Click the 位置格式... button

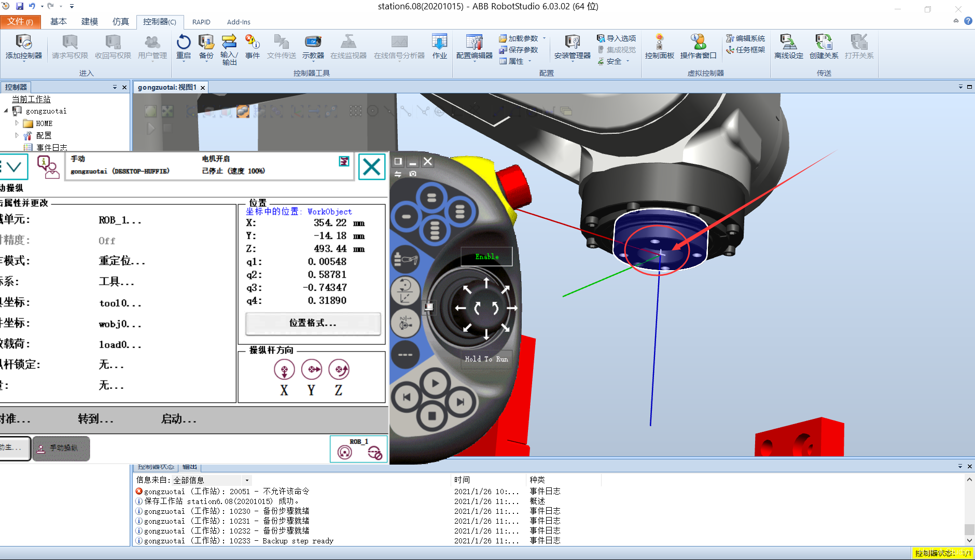(x=313, y=323)
